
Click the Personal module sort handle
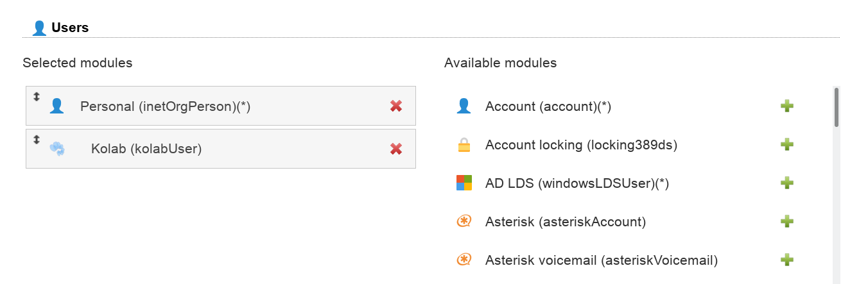pyautogui.click(x=37, y=96)
